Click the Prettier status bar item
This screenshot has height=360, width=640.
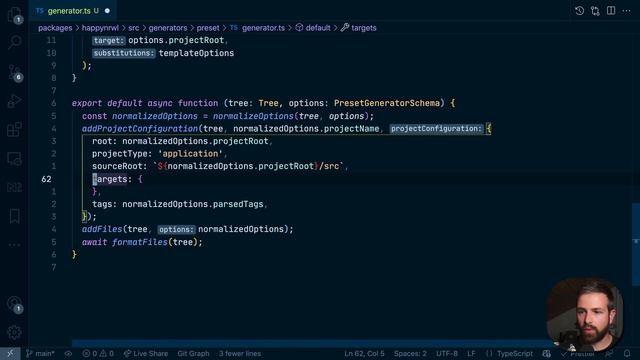[578, 353]
